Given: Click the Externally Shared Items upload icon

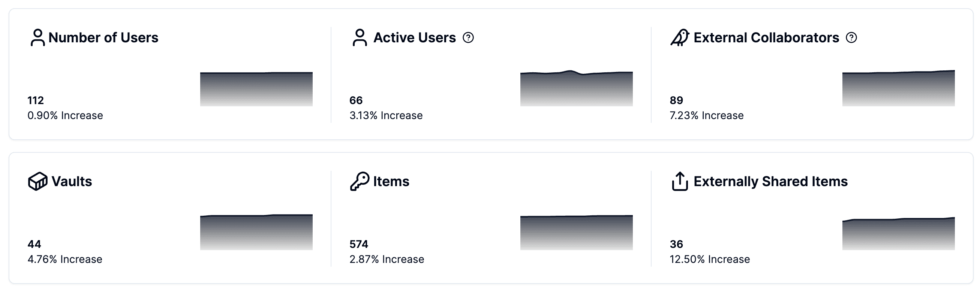Looking at the screenshot, I should pyautogui.click(x=680, y=181).
